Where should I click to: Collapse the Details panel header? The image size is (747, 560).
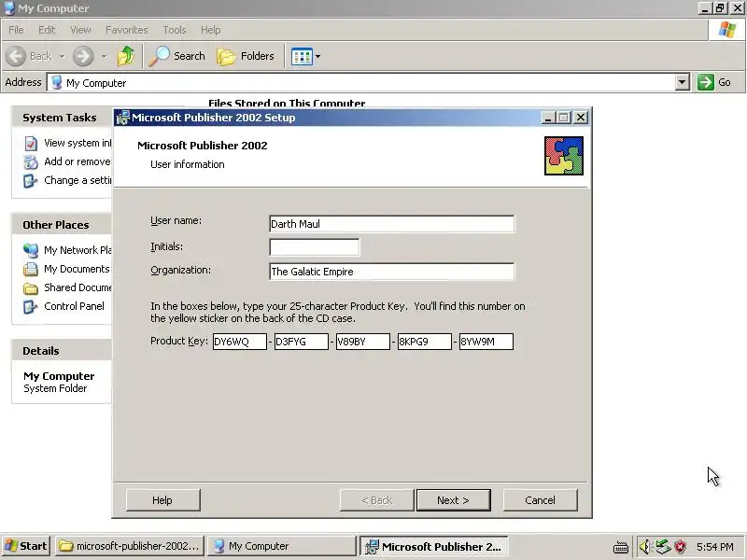point(62,351)
